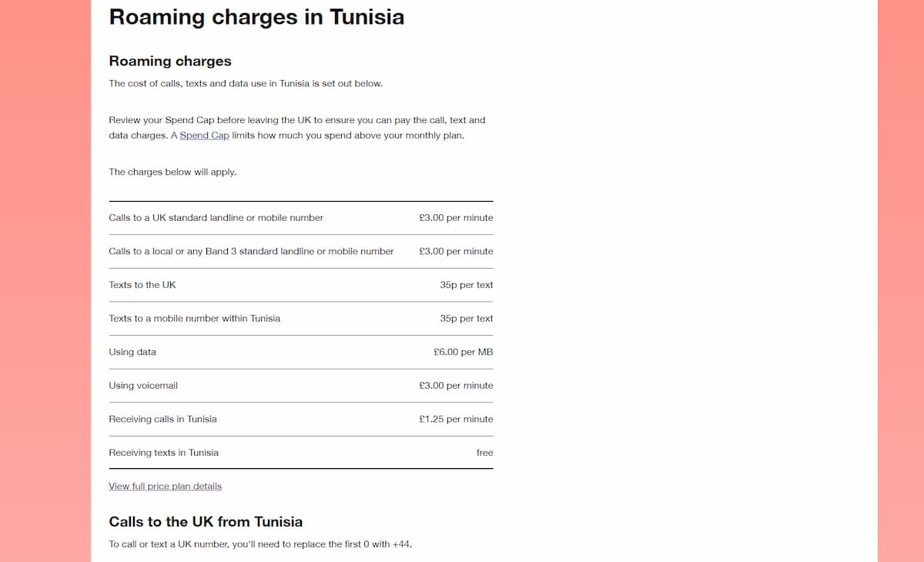This screenshot has width=924, height=562.
Task: Select the "Using voicemail" row label
Action: click(x=143, y=386)
